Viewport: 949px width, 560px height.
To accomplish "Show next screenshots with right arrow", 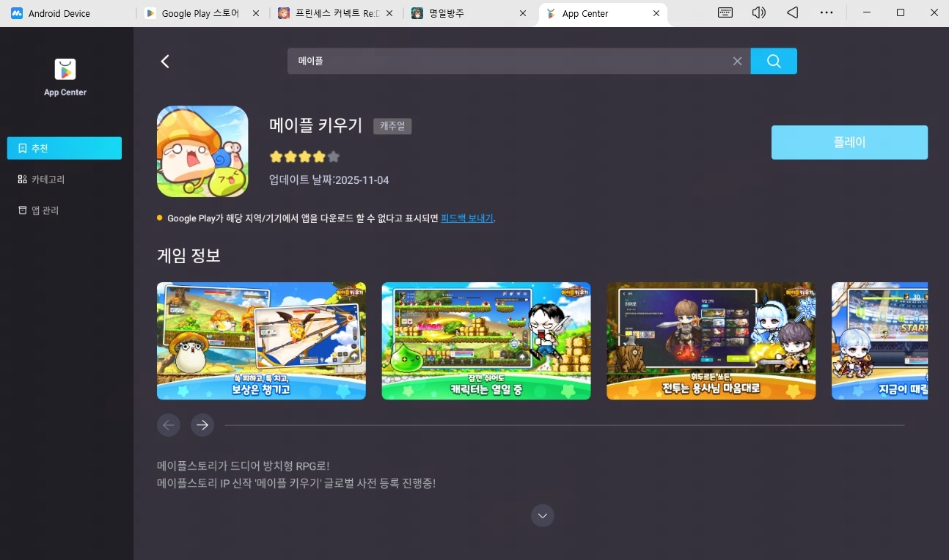I will pyautogui.click(x=202, y=425).
